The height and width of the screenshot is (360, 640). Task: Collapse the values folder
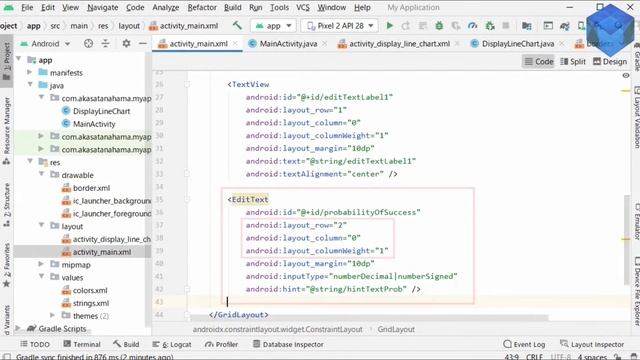coord(41,277)
